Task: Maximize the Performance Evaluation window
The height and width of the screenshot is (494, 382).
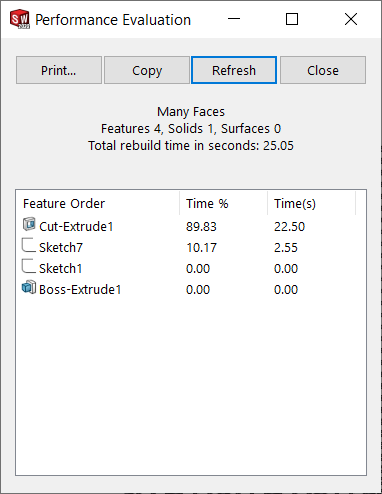Action: click(292, 19)
